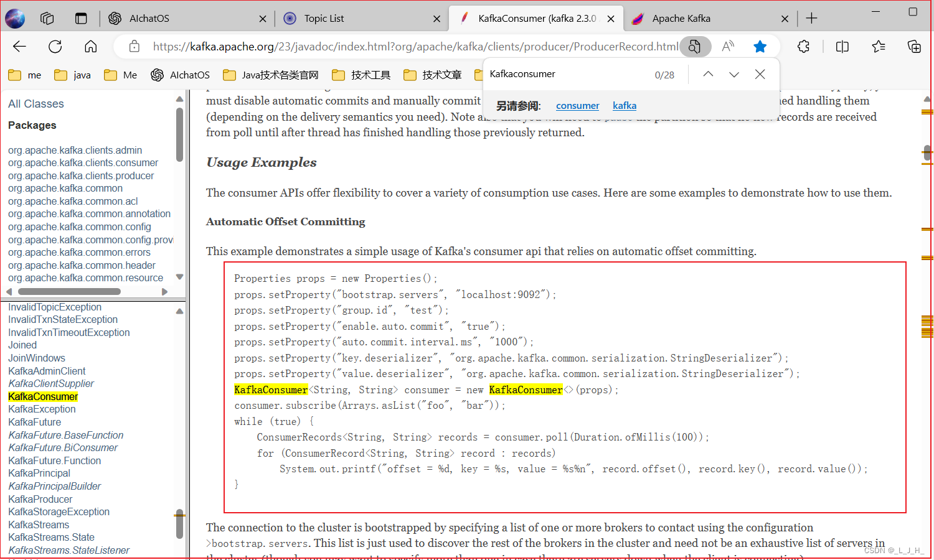Viewport: 934px width, 560px height.
Task: Close the Apache Kafka tab
Action: (785, 19)
